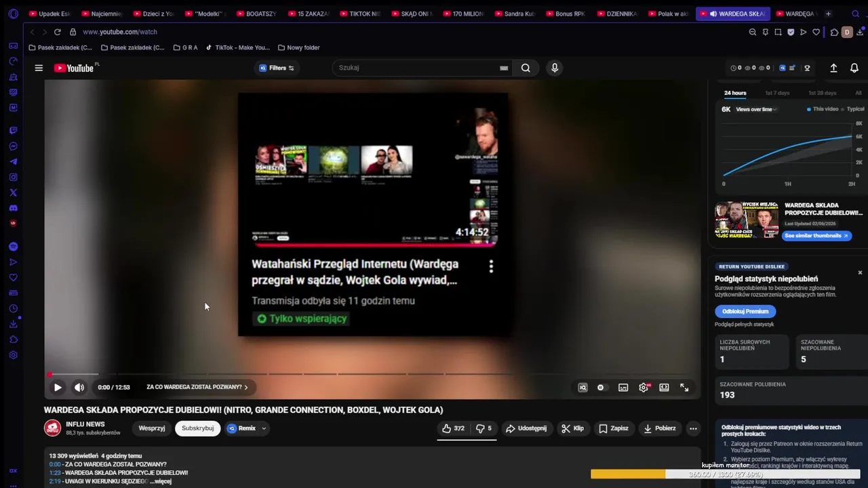Select the 1st 7 days stats tab

tap(777, 93)
